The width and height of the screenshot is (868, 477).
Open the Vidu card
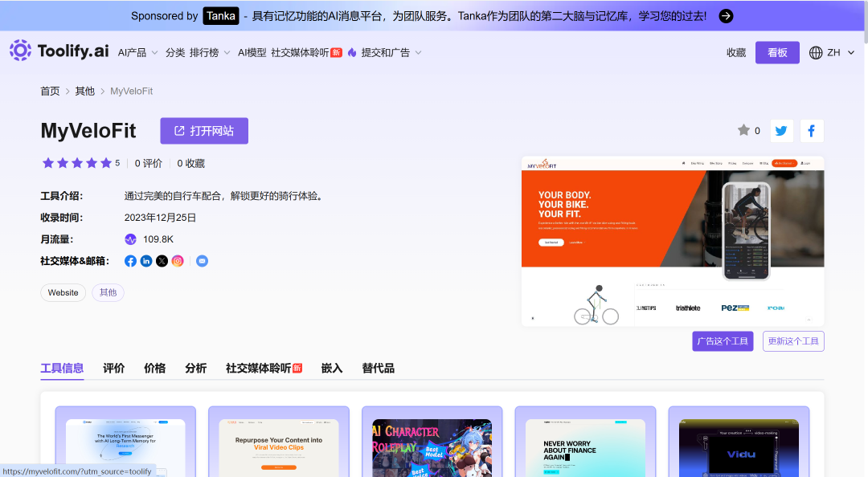(x=739, y=442)
